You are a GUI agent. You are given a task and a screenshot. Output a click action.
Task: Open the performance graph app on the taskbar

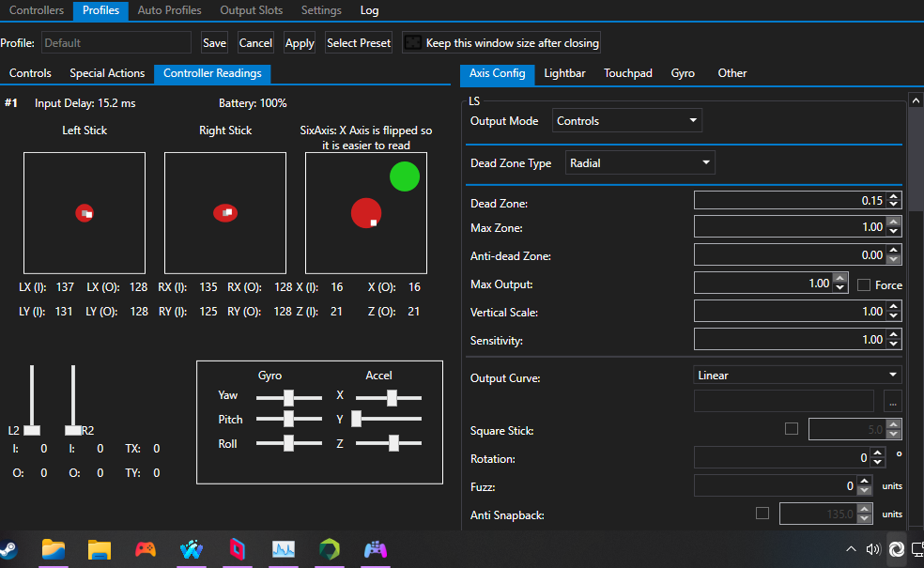point(283,549)
